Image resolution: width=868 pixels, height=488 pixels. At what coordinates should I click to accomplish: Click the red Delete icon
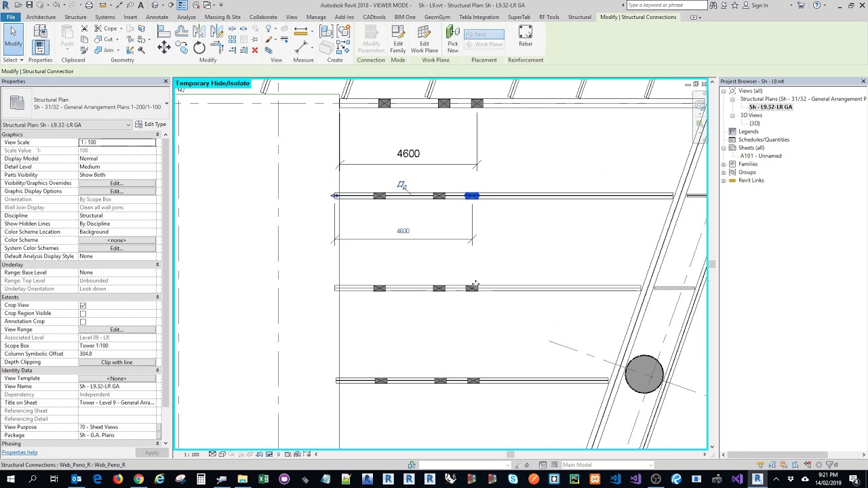click(x=255, y=50)
